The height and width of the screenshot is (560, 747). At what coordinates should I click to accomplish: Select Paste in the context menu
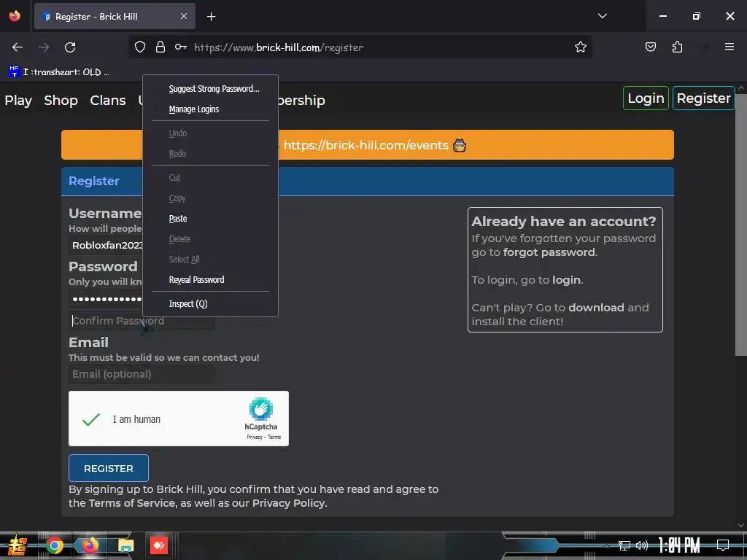pyautogui.click(x=178, y=219)
